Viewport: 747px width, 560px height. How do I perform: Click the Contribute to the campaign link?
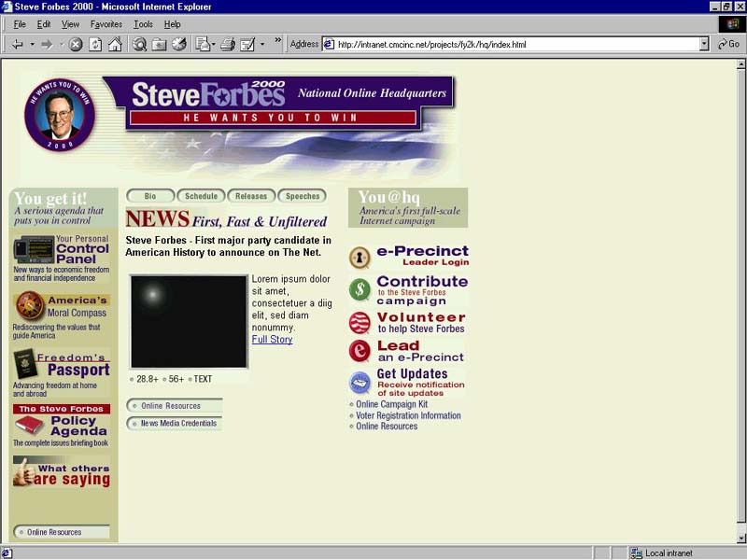pyautogui.click(x=422, y=290)
